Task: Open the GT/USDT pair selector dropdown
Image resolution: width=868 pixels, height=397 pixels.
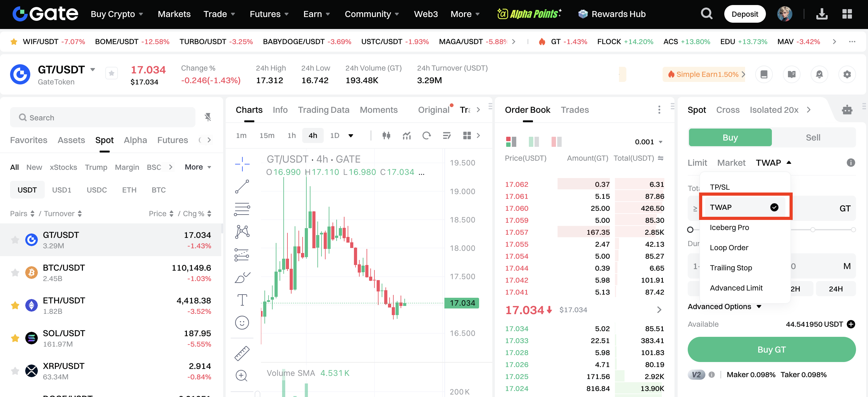Action: pos(93,70)
